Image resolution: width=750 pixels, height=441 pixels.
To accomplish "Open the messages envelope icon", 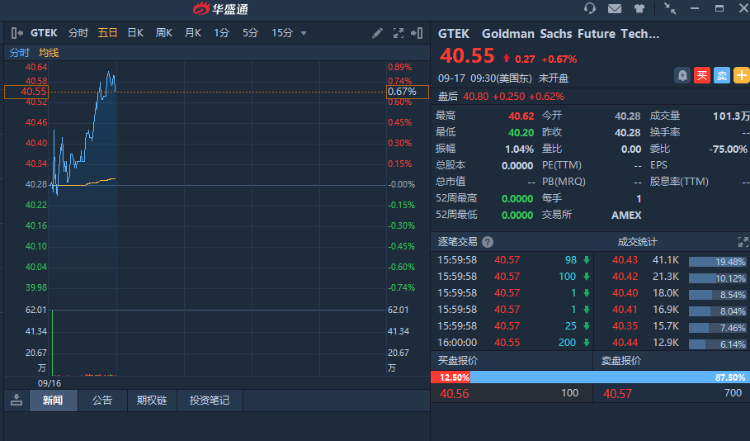I will [x=615, y=9].
